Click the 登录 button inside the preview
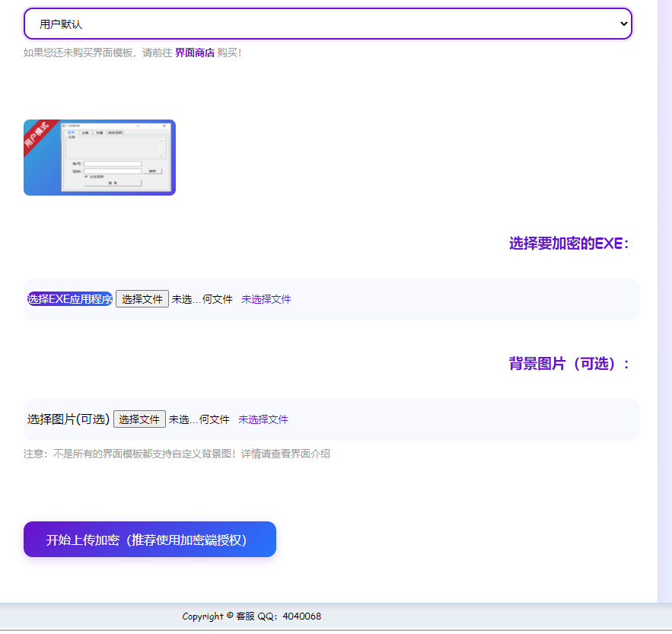 click(113, 183)
